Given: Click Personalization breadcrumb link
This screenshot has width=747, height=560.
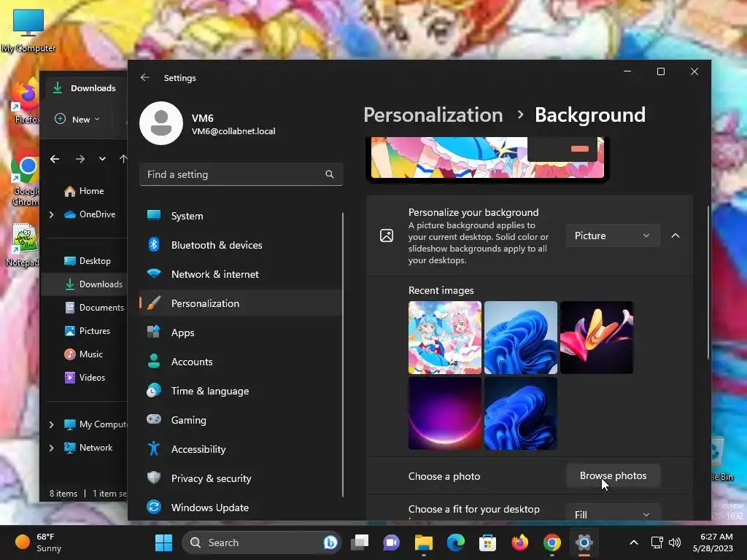Looking at the screenshot, I should click(433, 114).
